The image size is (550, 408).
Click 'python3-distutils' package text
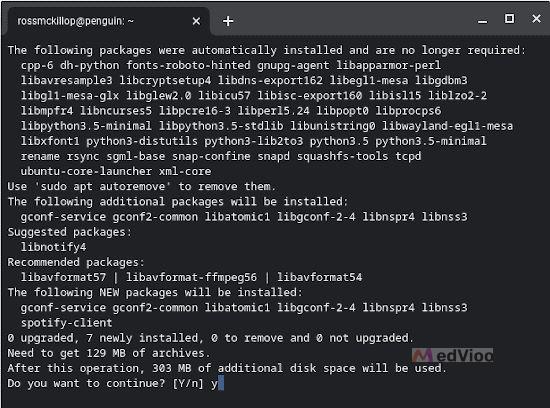[142, 141]
